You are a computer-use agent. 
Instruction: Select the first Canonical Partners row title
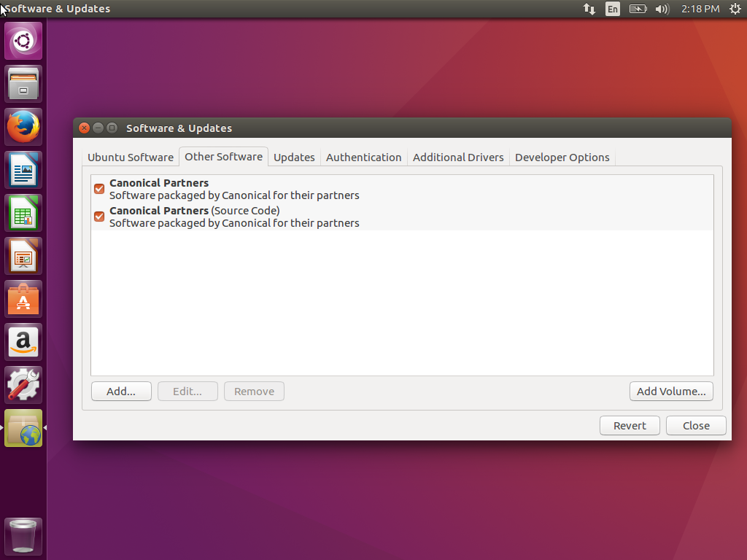click(x=159, y=183)
